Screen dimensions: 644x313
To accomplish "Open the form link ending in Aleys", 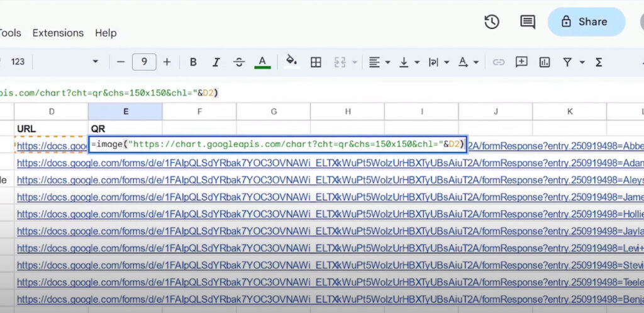I will pyautogui.click(x=330, y=180).
